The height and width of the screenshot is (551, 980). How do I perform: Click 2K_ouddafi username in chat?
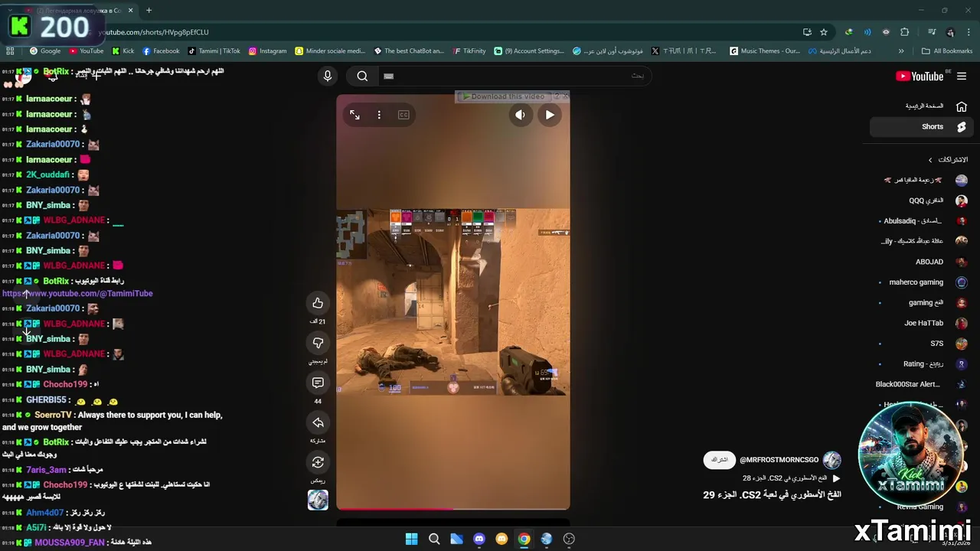(x=47, y=174)
